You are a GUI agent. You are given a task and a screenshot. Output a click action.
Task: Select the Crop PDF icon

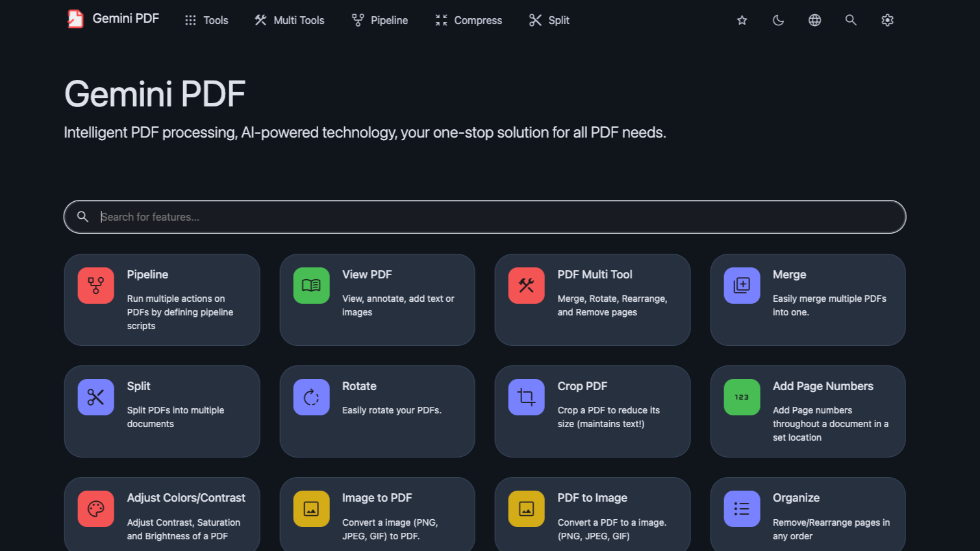point(526,397)
